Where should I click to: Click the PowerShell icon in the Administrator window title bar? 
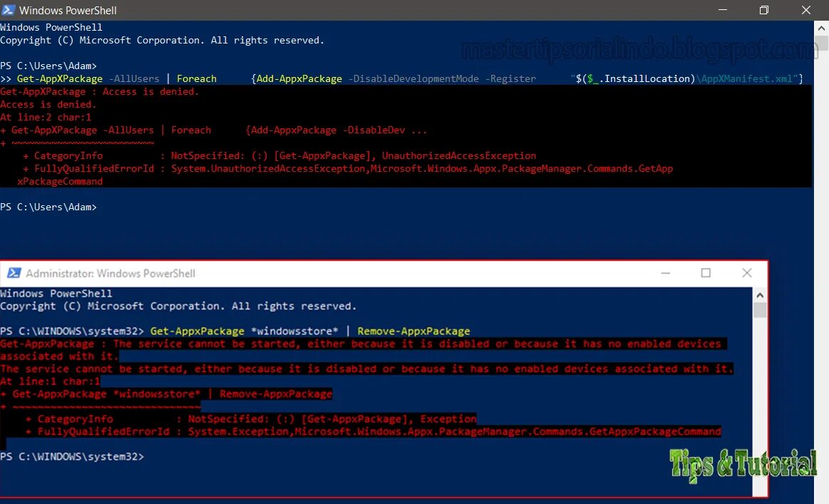[x=14, y=273]
